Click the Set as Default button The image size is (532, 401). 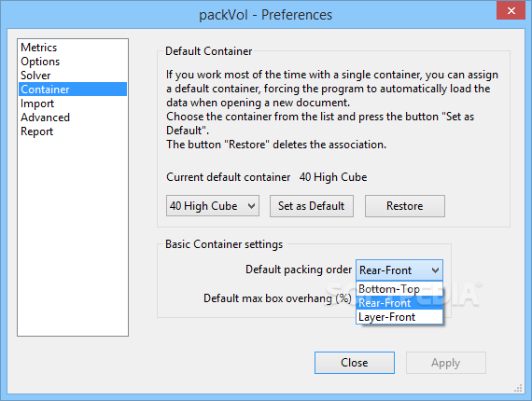312,206
